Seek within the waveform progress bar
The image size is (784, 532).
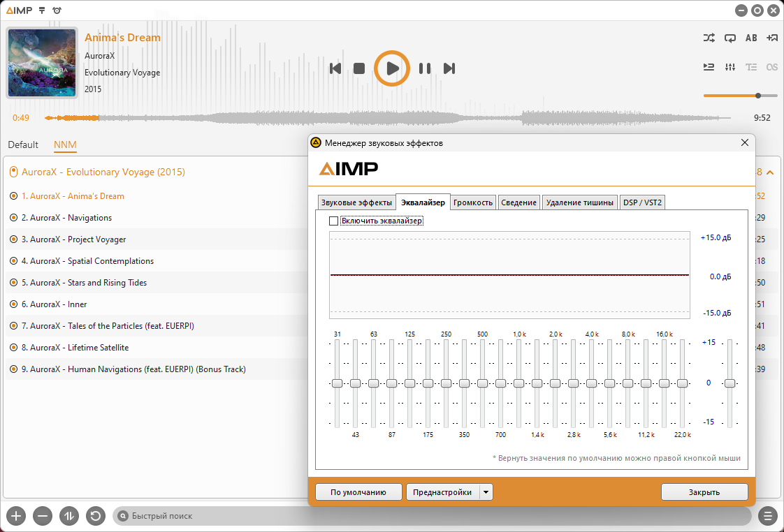point(388,118)
